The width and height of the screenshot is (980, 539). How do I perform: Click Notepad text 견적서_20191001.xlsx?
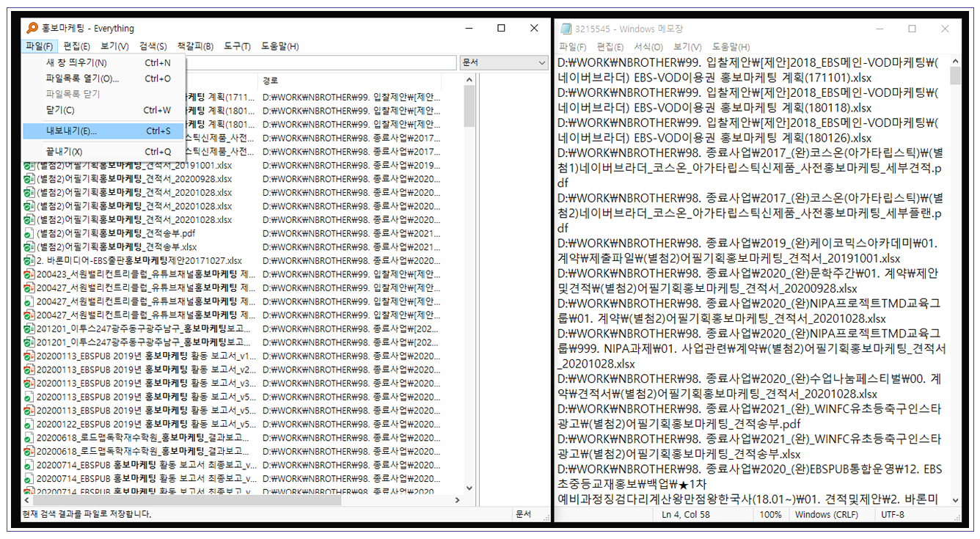pyautogui.click(x=838, y=258)
